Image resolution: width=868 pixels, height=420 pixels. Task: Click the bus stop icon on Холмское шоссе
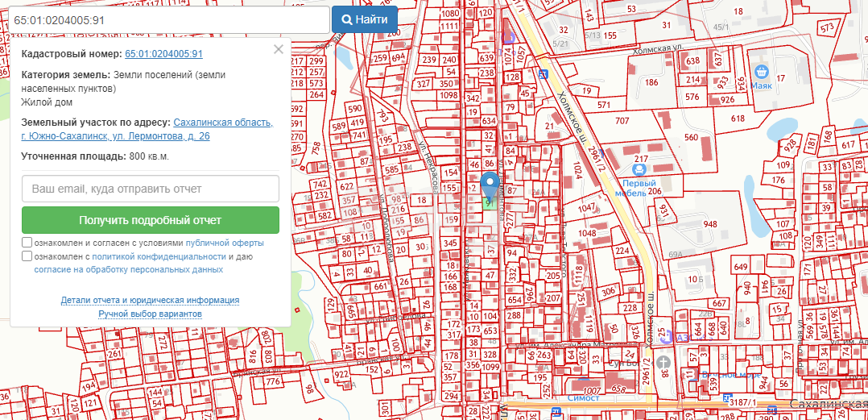click(544, 75)
